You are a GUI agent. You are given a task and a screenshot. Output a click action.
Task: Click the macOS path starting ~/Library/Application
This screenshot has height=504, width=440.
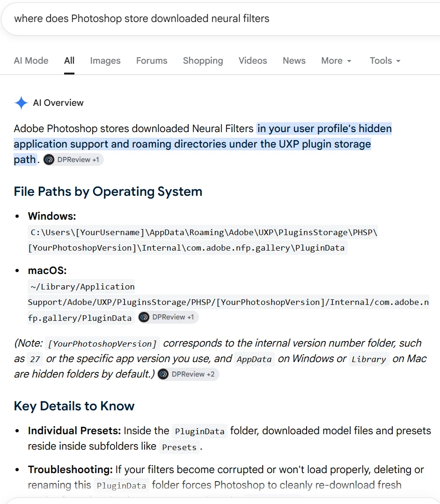(x=228, y=303)
